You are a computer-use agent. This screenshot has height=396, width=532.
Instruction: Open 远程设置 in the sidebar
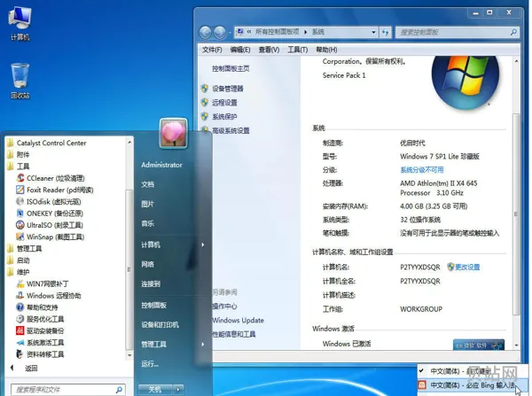[220, 103]
